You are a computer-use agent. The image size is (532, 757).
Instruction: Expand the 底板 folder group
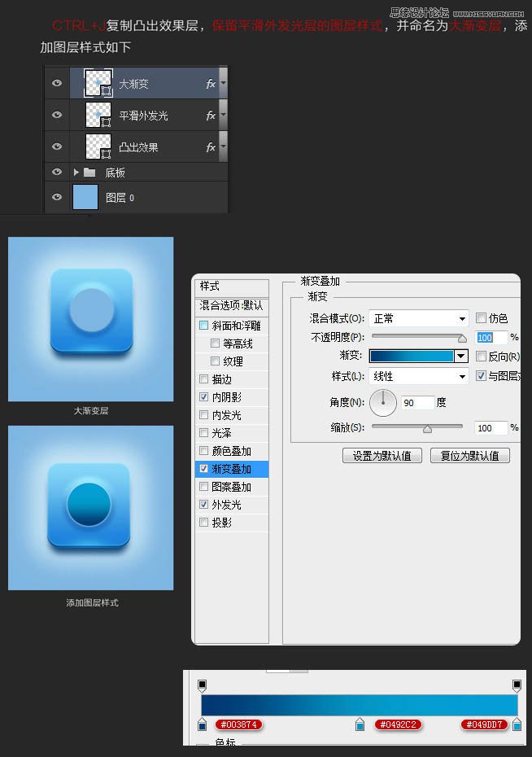[x=76, y=172]
